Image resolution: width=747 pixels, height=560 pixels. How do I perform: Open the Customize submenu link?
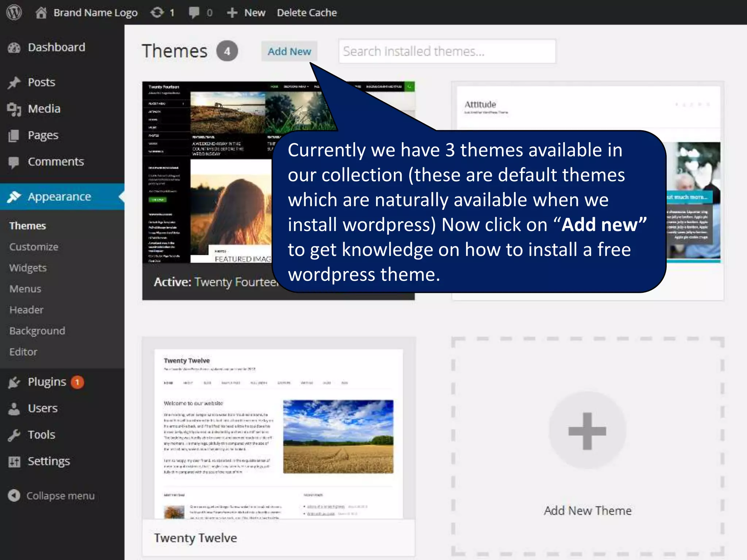34,247
